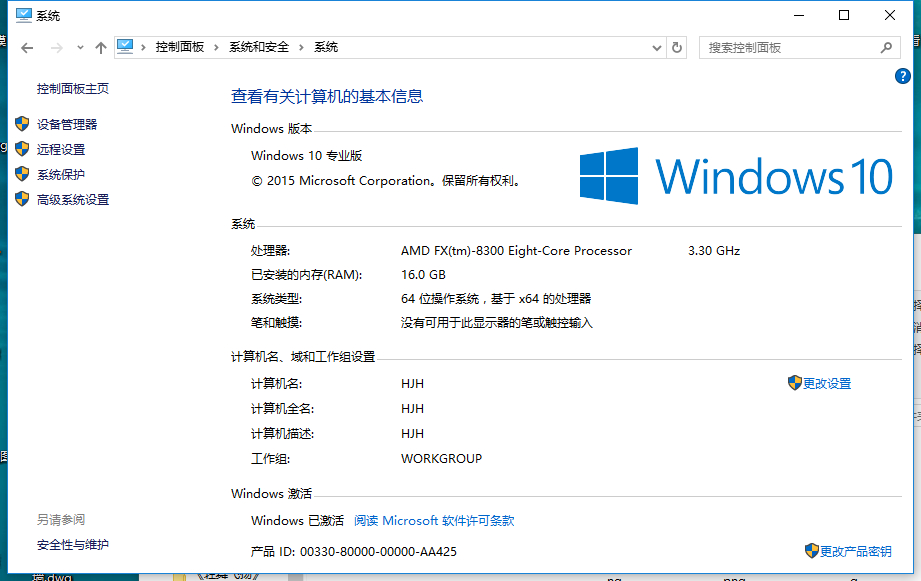Click the shield icon beside 系统保护

tap(22, 174)
